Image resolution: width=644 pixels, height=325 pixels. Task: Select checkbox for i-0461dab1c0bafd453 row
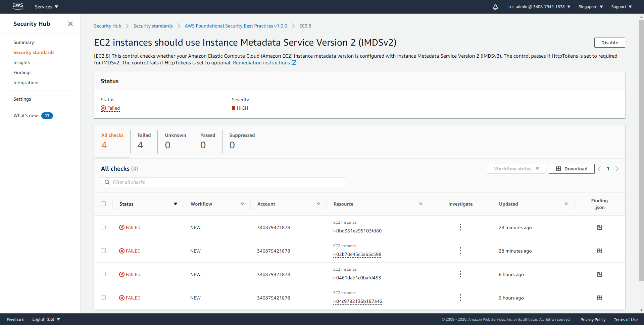pos(103,274)
